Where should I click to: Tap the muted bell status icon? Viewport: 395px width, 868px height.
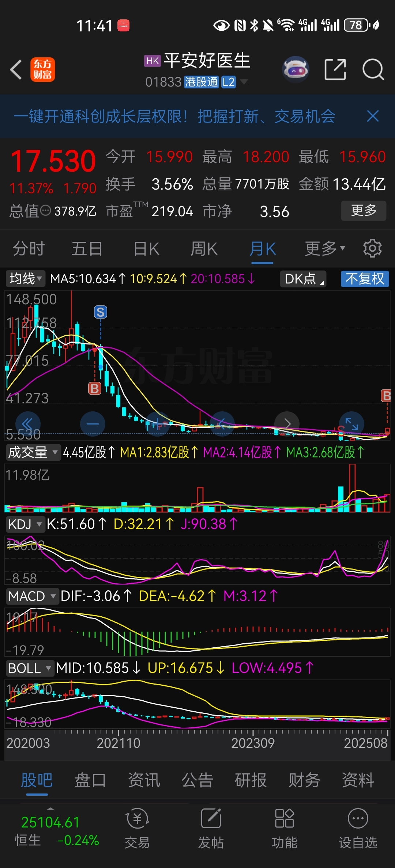[x=268, y=25]
